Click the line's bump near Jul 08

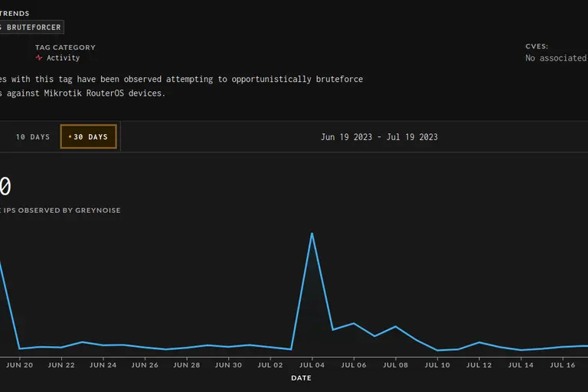tap(395, 326)
